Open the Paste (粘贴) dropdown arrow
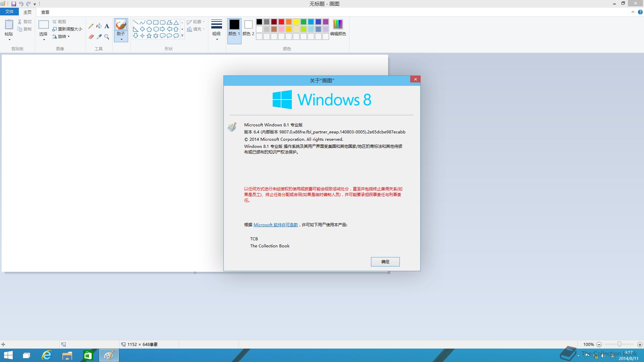This screenshot has height=362, width=644. [9, 40]
